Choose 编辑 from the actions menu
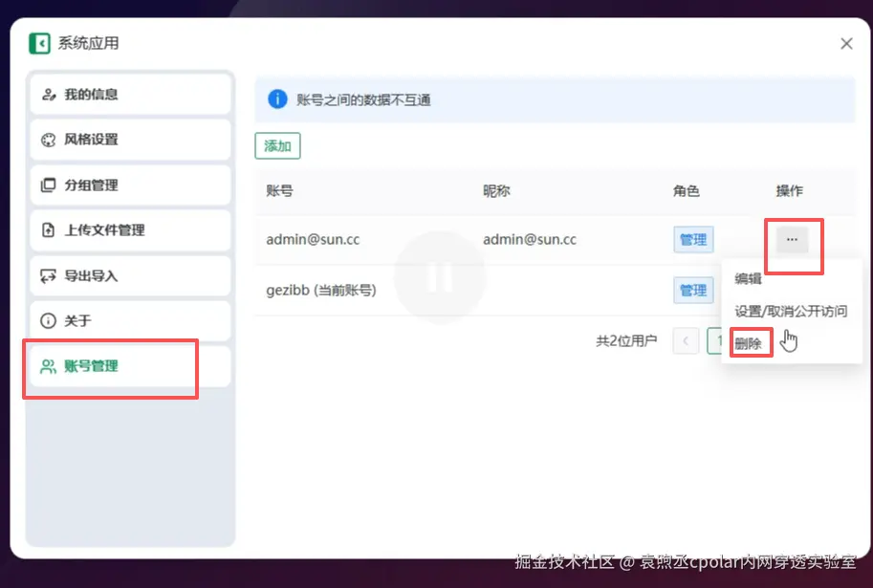The width and height of the screenshot is (873, 588). point(748,278)
